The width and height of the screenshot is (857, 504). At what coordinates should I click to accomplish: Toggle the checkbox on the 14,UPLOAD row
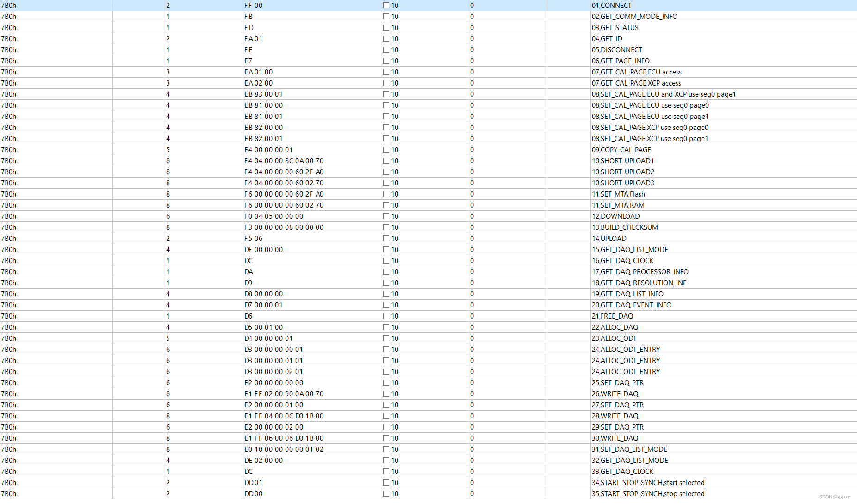click(385, 239)
